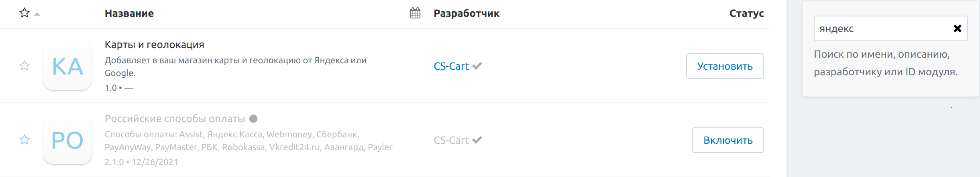
Task: Open Российские способы оплаты add-on details
Action: point(175,119)
